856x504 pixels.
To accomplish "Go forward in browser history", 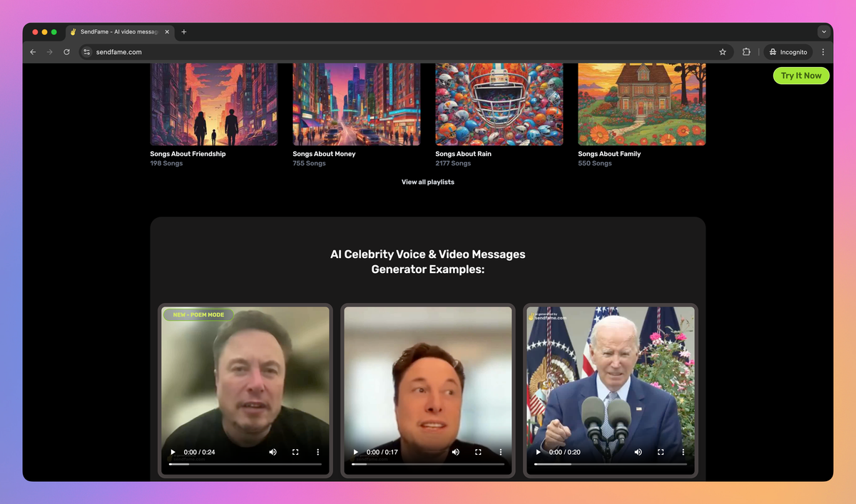I will tap(50, 52).
